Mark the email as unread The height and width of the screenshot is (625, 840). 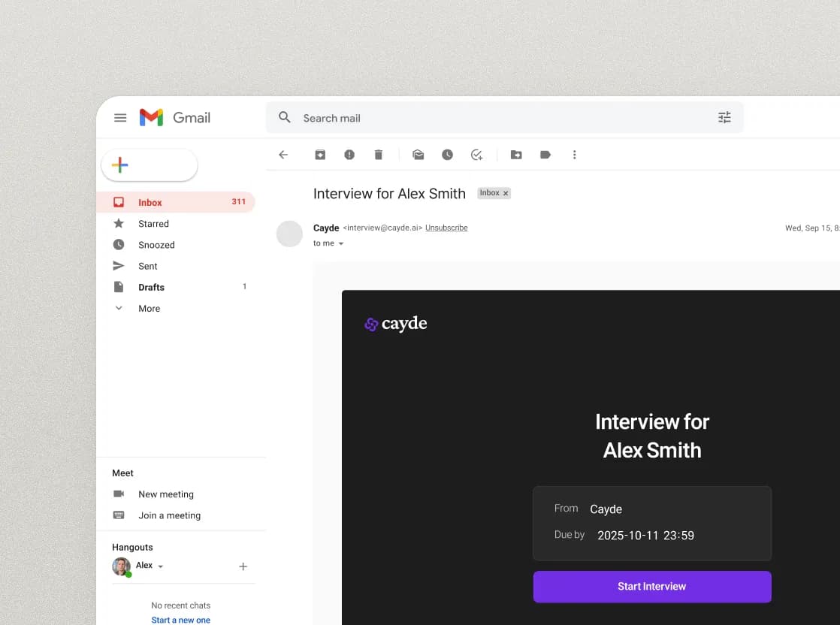[418, 155]
